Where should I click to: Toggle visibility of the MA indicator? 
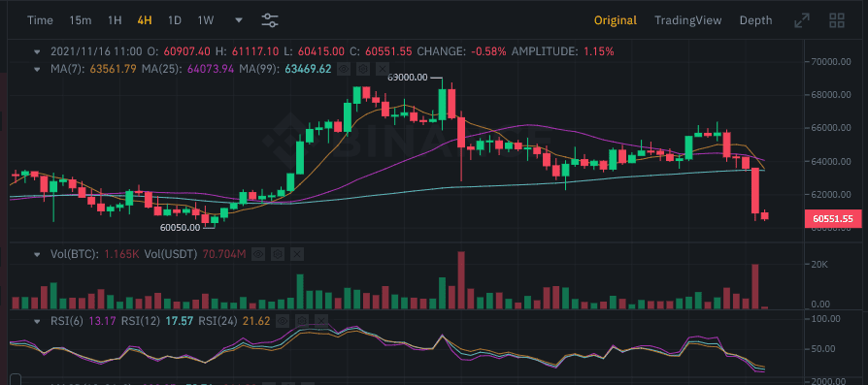coord(344,69)
